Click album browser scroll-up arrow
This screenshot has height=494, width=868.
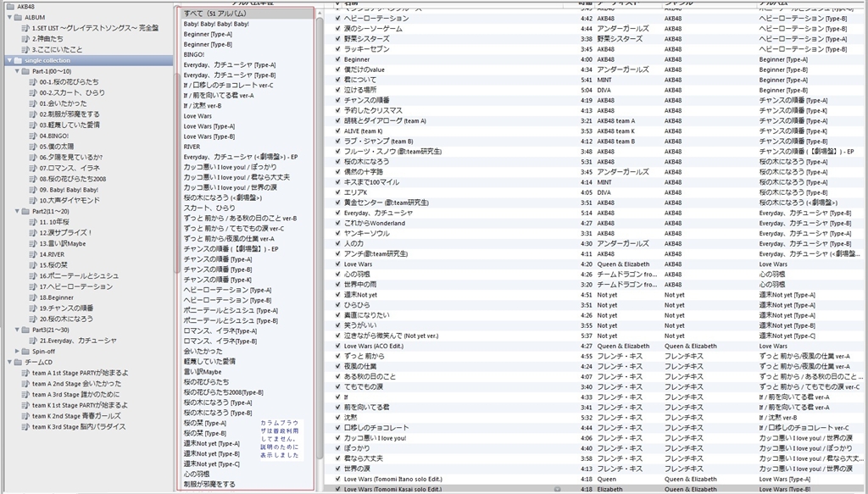[x=320, y=14]
